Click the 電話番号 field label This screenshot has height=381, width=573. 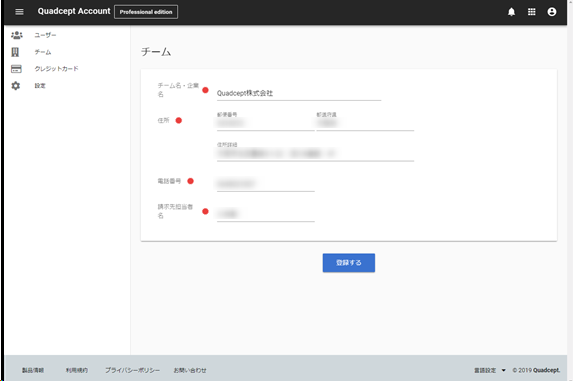coord(169,181)
